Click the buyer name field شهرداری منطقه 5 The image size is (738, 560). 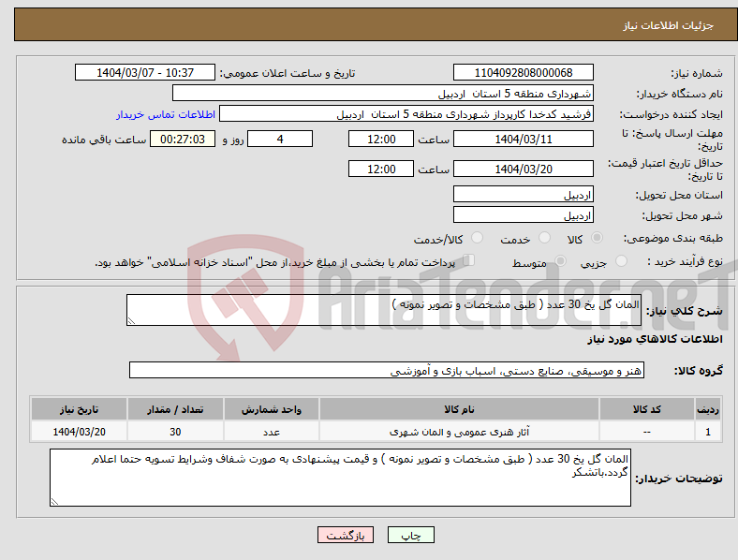[x=383, y=93]
